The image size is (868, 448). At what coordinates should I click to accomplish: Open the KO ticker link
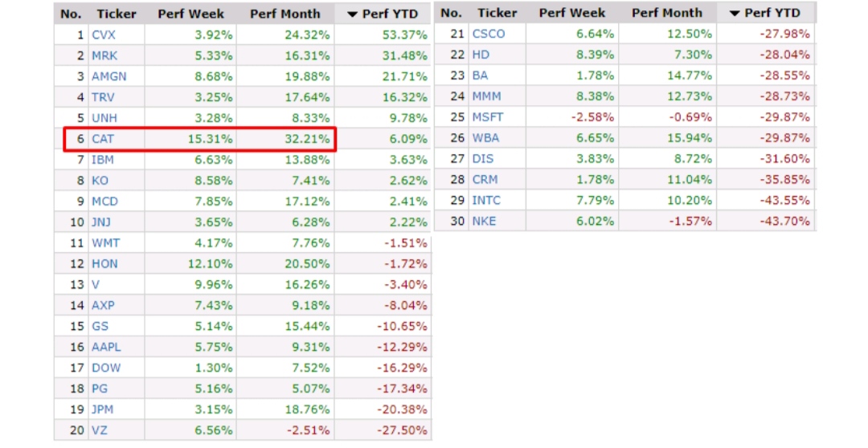[x=100, y=181]
